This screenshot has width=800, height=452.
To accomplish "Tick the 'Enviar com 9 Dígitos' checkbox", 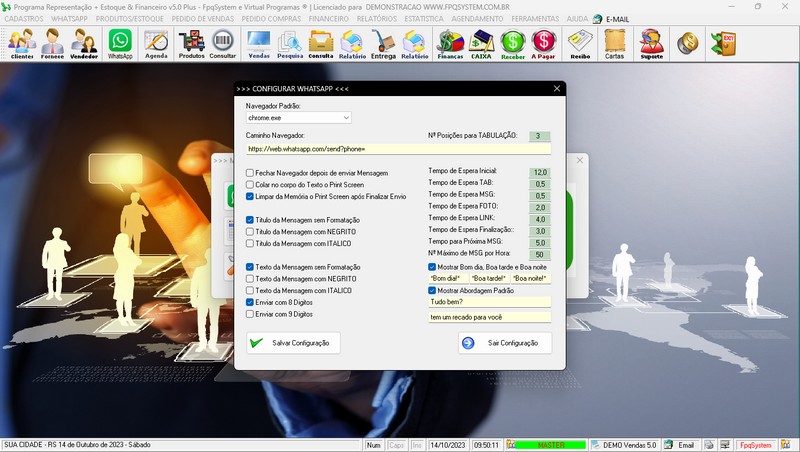I will pos(251,314).
